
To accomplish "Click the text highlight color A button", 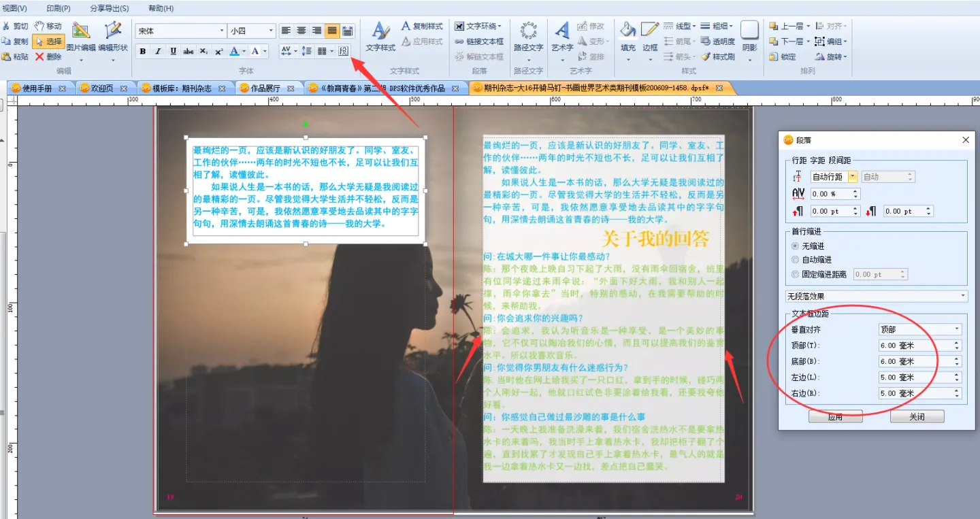I will 255,51.
